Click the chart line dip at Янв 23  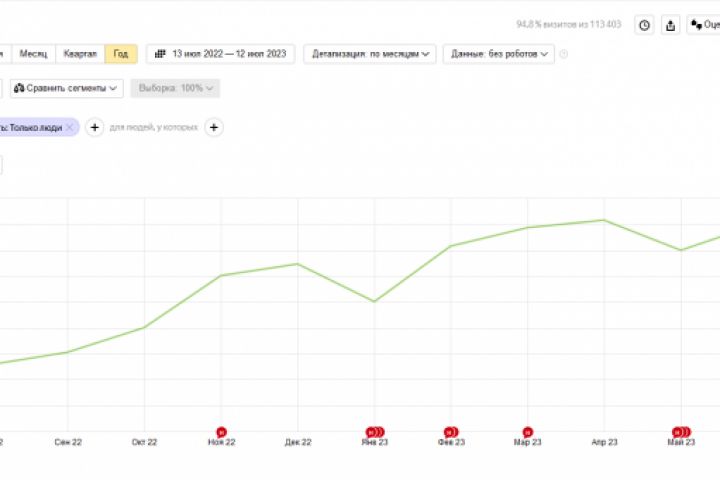374,301
